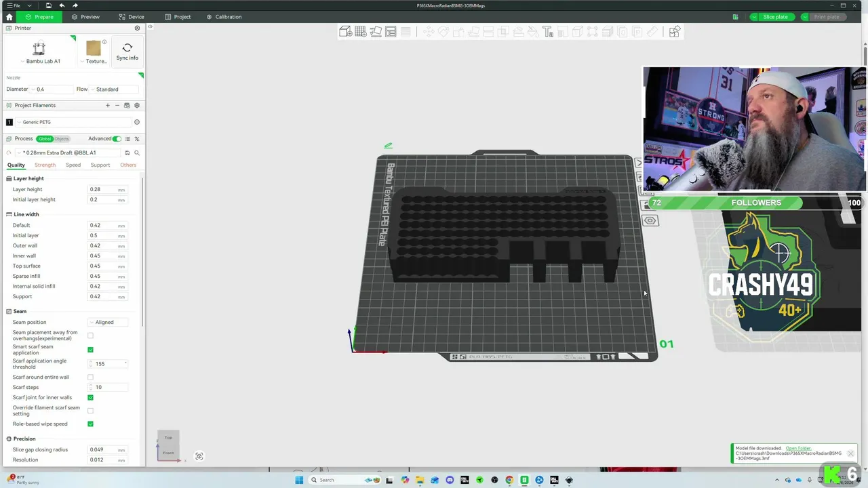
Task: Open the Strength settings tab
Action: 45,165
